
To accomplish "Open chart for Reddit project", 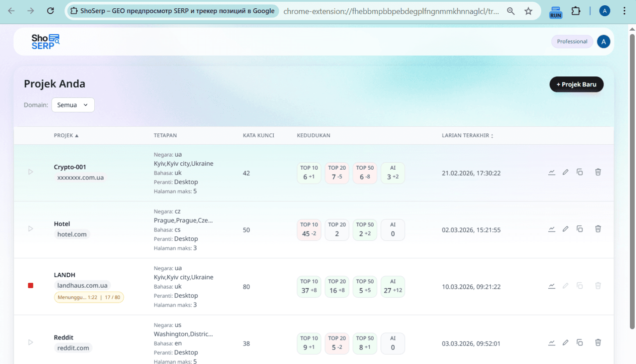I will (x=552, y=342).
